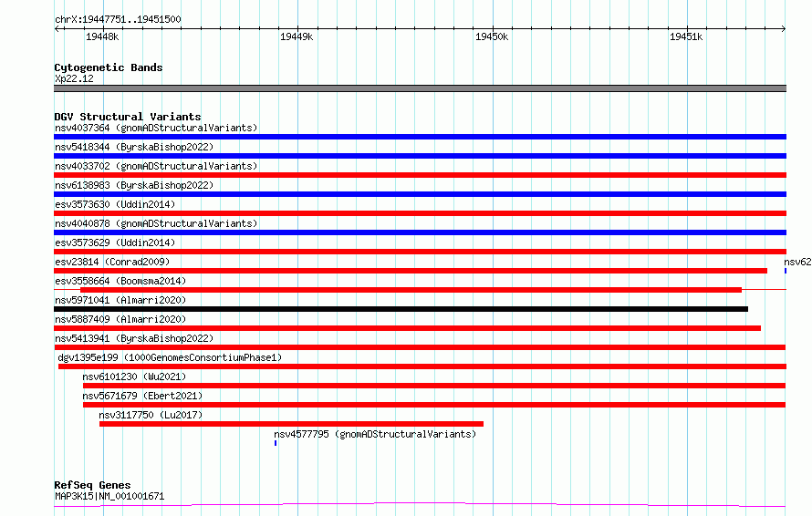This screenshot has height=516, width=812.
Task: Click the red bar under dgv1395e199
Action: (x=422, y=366)
